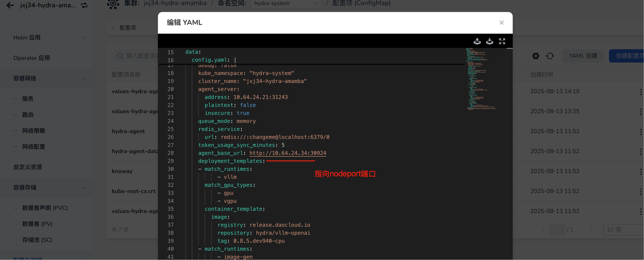Click the YAML 创建 button
The width and height of the screenshot is (644, 260).
[583, 56]
